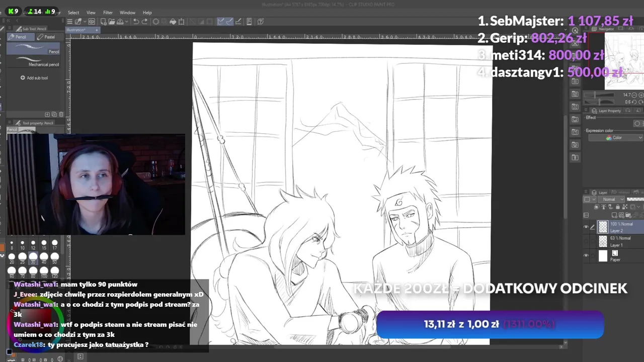
Task: Click the smartphone connect icon
Action: click(x=249, y=21)
